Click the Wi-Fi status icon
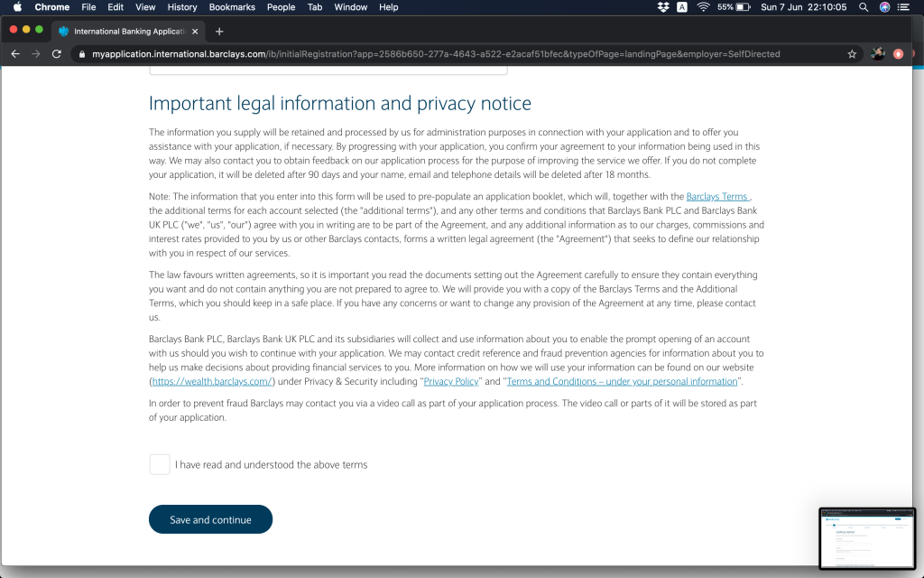 pyautogui.click(x=703, y=7)
